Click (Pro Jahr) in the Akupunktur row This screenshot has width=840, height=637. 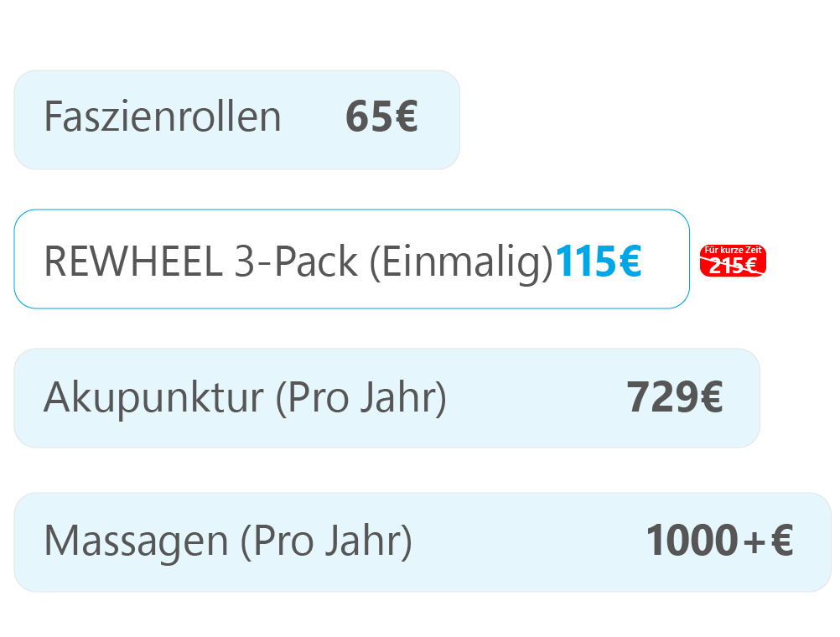pyautogui.click(x=360, y=398)
